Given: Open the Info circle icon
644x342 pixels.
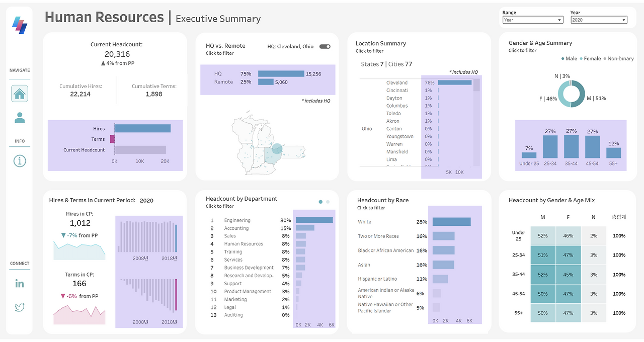Looking at the screenshot, I should 20,161.
